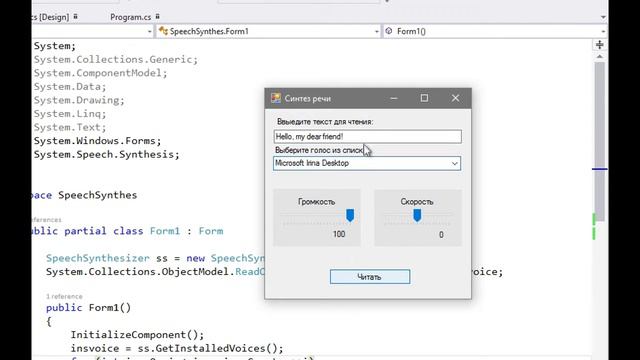Click the 'System.Collections.Generic;' using line
The width and height of the screenshot is (640, 360).
click(x=116, y=60)
